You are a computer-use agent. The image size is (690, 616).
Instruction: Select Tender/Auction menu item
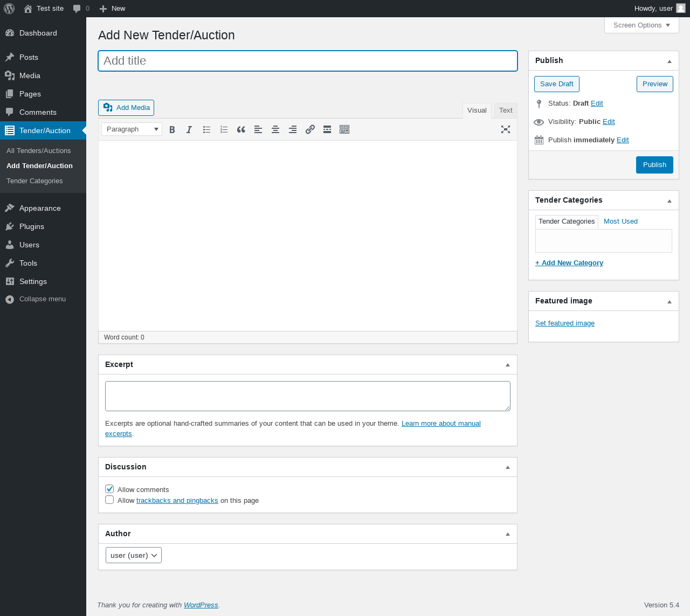pyautogui.click(x=43, y=130)
